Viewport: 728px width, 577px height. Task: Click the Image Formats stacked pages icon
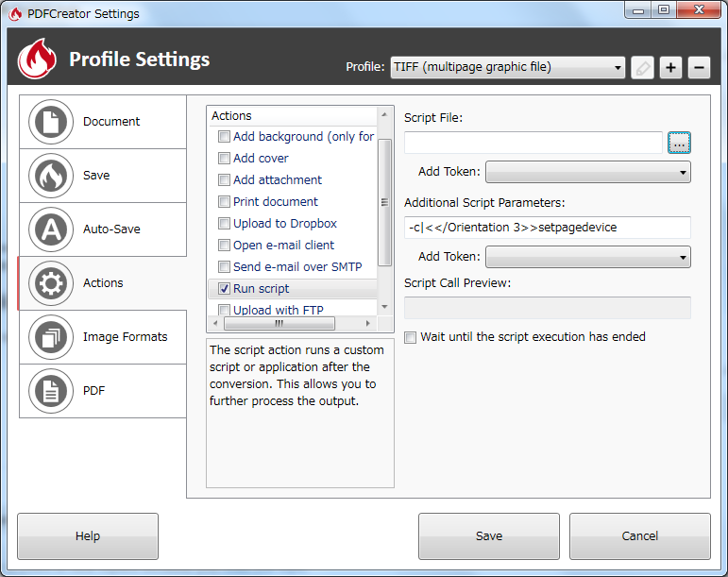point(51,337)
